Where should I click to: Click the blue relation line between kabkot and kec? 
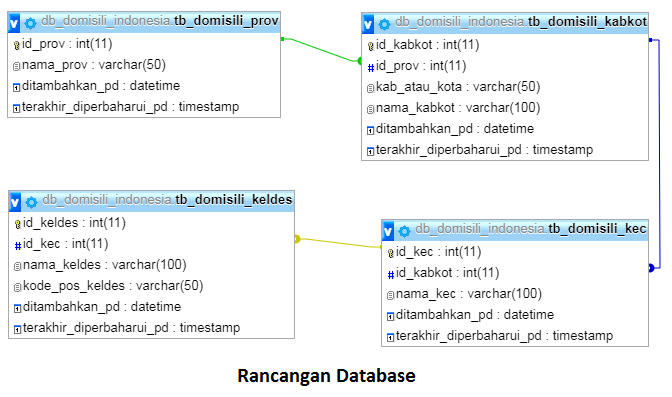click(x=660, y=154)
